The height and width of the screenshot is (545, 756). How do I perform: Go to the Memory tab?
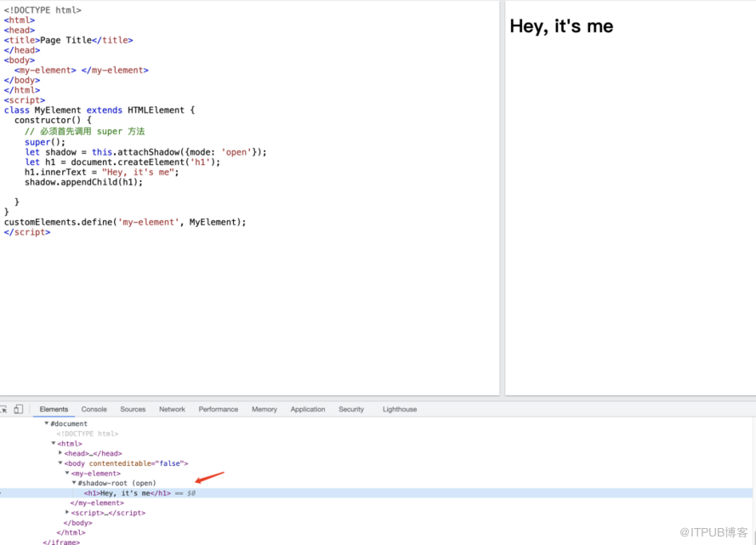point(264,409)
